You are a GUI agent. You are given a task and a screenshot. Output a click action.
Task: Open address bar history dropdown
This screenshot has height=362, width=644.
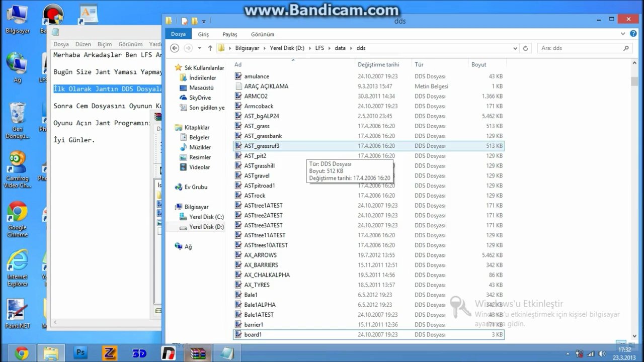click(x=515, y=48)
